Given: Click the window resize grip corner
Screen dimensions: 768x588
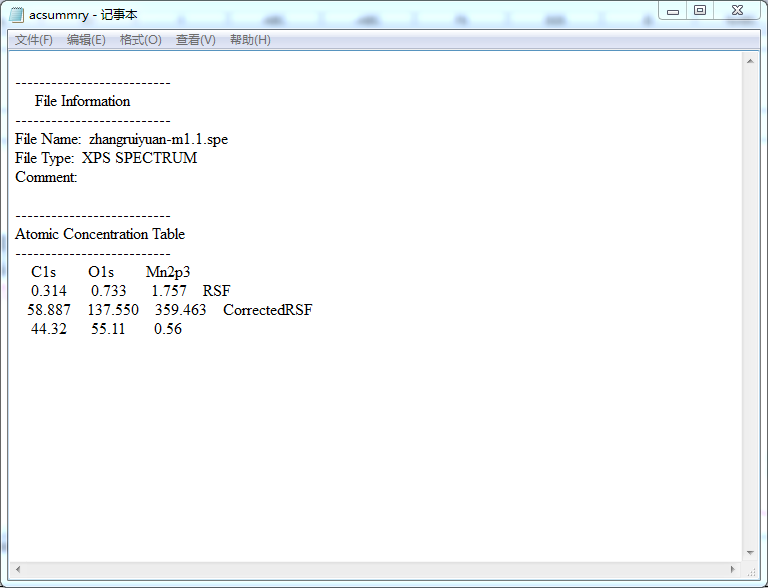Looking at the screenshot, I should [751, 570].
